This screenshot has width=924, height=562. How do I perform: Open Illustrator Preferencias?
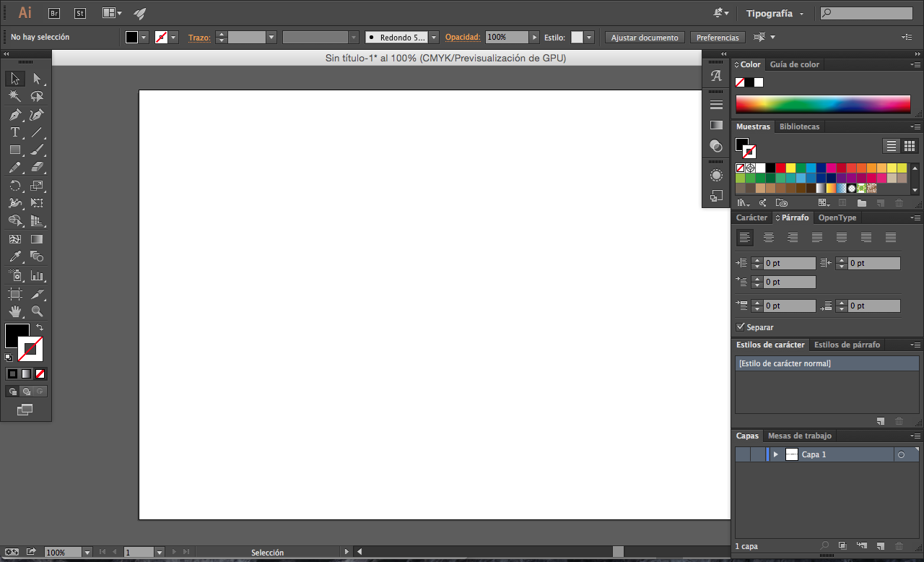point(717,37)
